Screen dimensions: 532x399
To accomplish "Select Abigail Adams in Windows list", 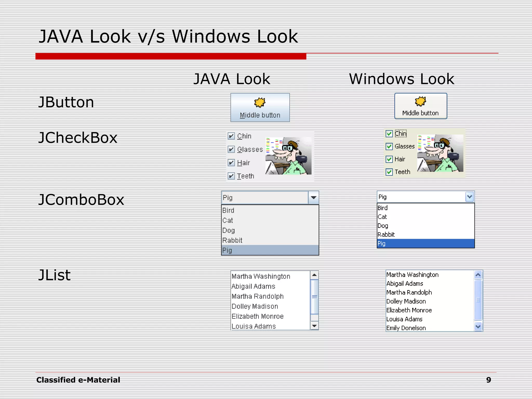I will 430,283.
